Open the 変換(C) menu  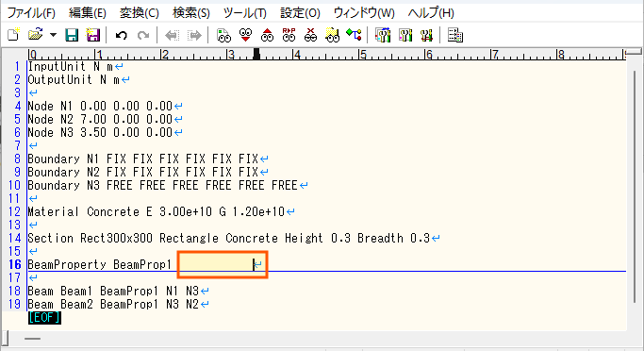[140, 13]
